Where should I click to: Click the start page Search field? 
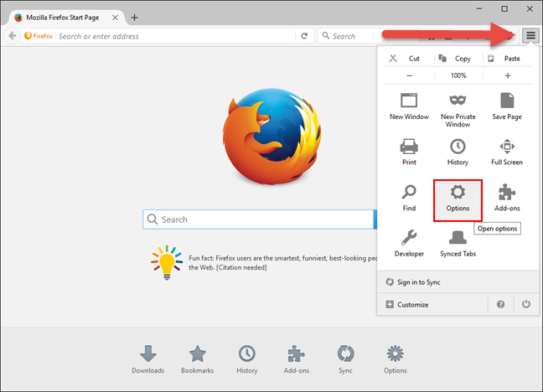259,219
